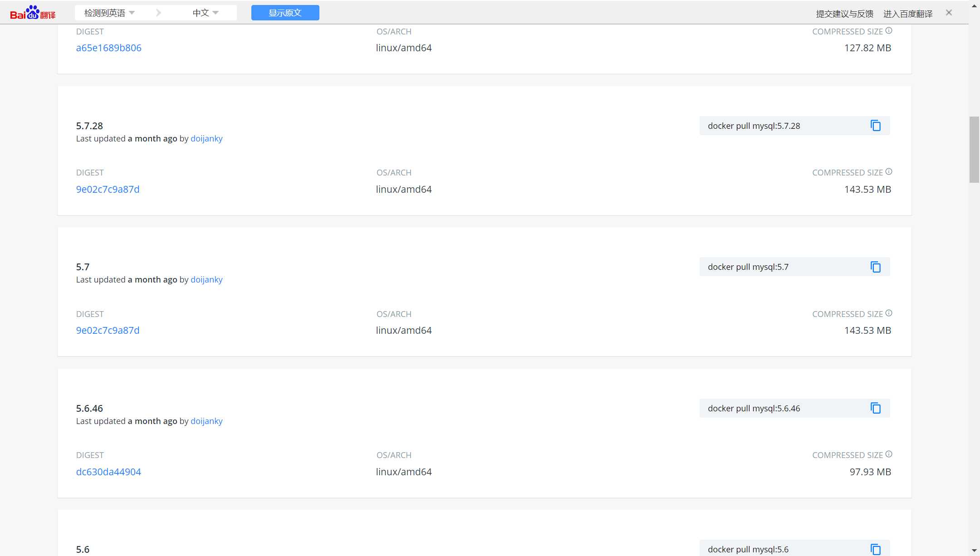Click linux/amd64 beside digest a65e1689b806

click(x=404, y=48)
